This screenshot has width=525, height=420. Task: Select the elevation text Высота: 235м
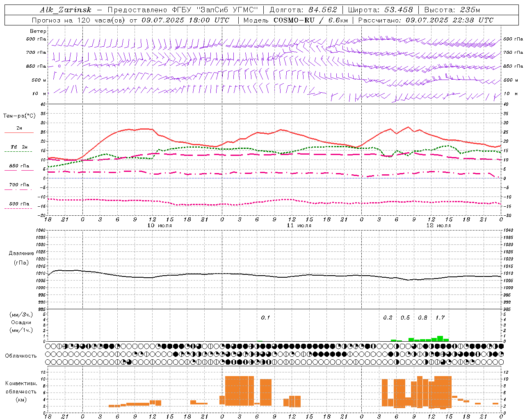pyautogui.click(x=452, y=10)
